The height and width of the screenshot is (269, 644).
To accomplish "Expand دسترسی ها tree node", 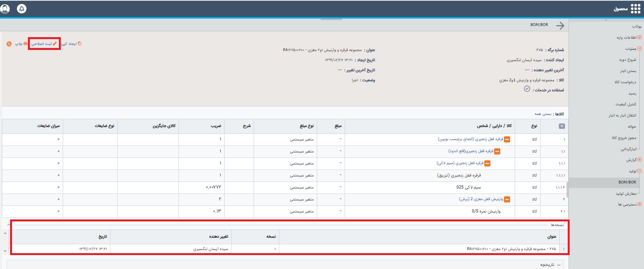I will [x=639, y=204].
